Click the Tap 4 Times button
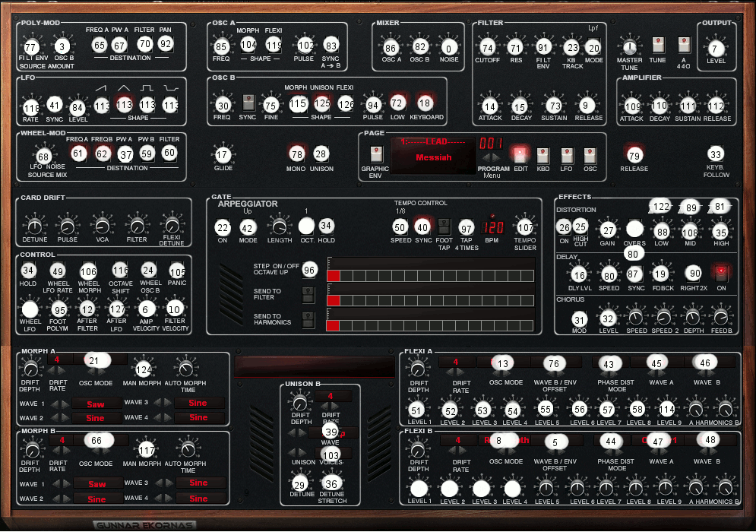This screenshot has height=532, width=756. tap(467, 228)
